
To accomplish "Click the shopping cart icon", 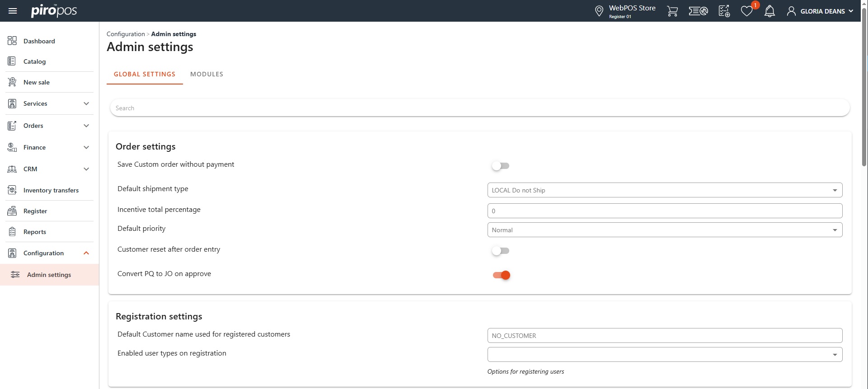I will 672,11.
